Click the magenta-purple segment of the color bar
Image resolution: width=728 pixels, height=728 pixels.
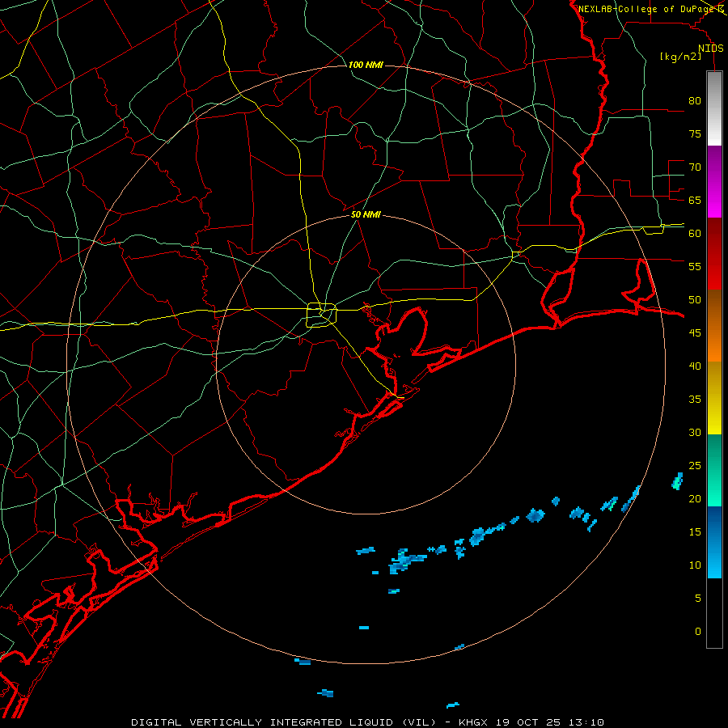(x=714, y=182)
